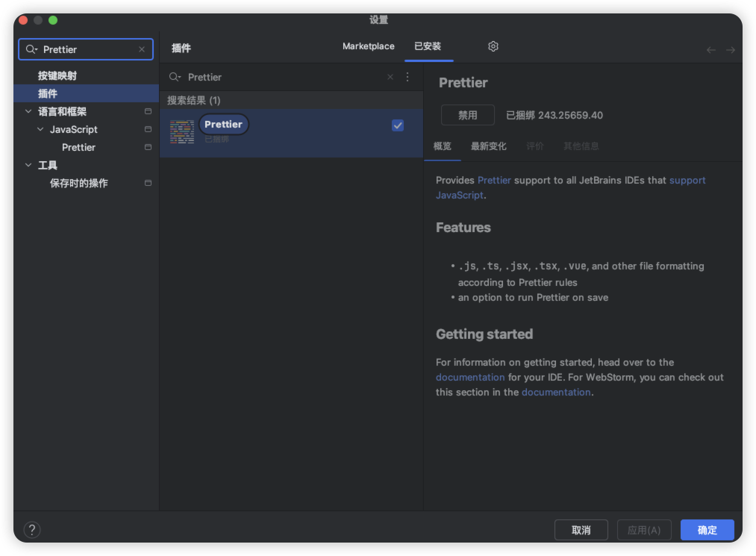This screenshot has width=756, height=556.
Task: Open the 概览 tab
Action: pos(442,146)
